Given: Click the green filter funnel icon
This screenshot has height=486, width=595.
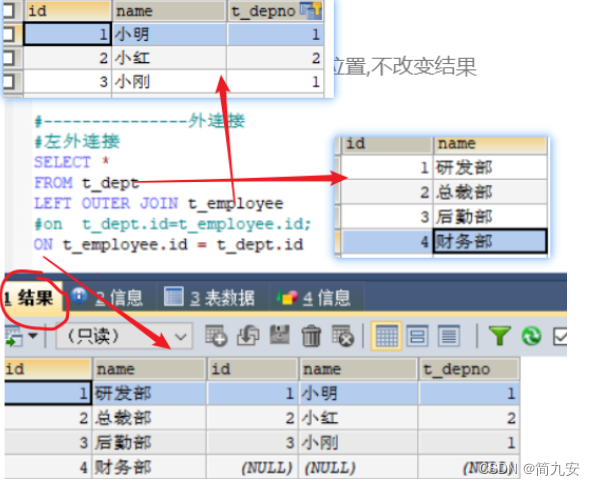Looking at the screenshot, I should coord(499,336).
